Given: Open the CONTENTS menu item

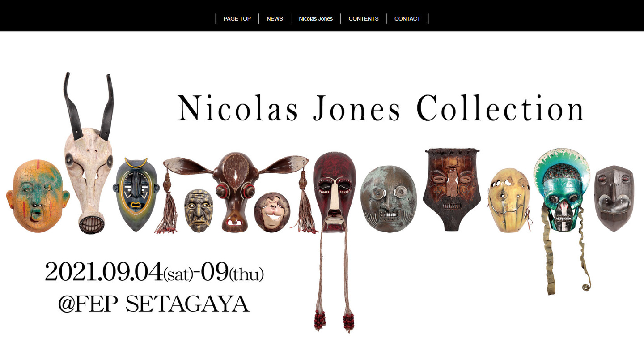Looking at the screenshot, I should [364, 18].
